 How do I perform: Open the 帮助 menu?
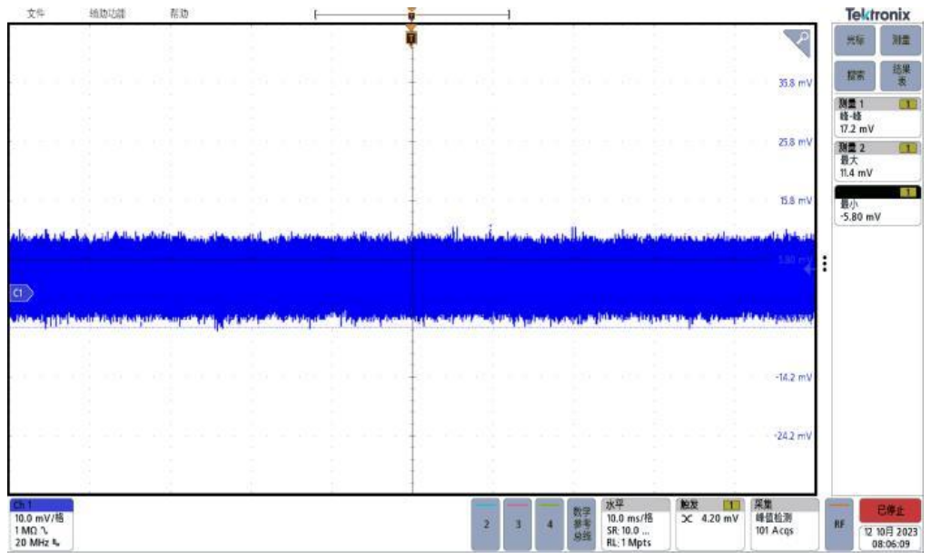(179, 13)
